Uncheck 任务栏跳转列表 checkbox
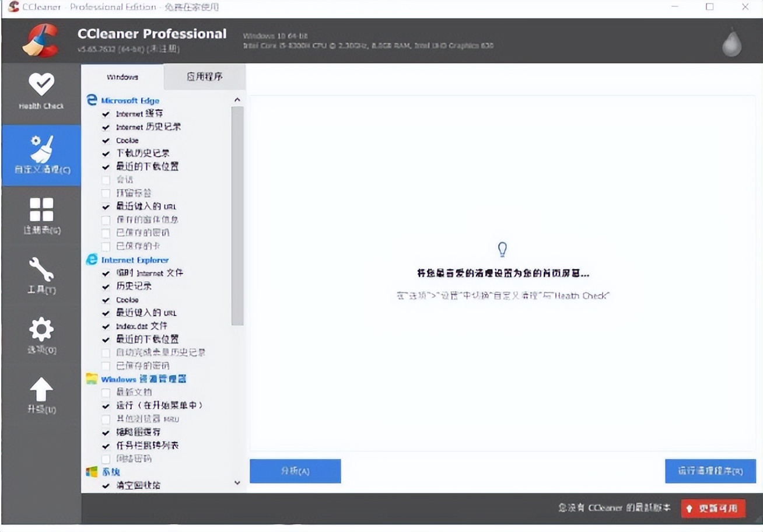The width and height of the screenshot is (763, 532). click(x=106, y=446)
